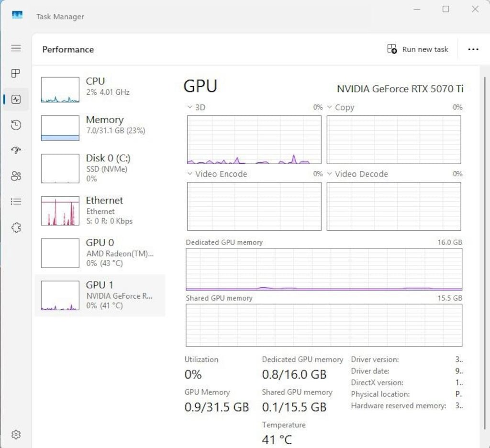Select the Performance page icon
The height and width of the screenshot is (448, 490).
click(16, 100)
